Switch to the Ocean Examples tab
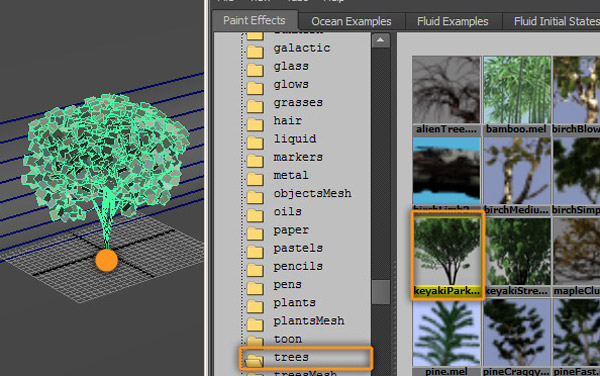The image size is (600, 376). [x=351, y=21]
